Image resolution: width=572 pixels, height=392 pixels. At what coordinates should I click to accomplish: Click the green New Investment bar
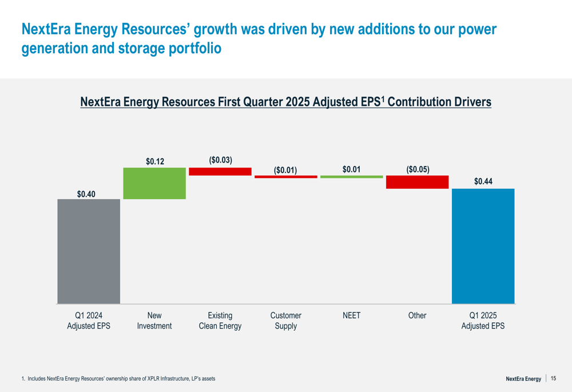[154, 183]
